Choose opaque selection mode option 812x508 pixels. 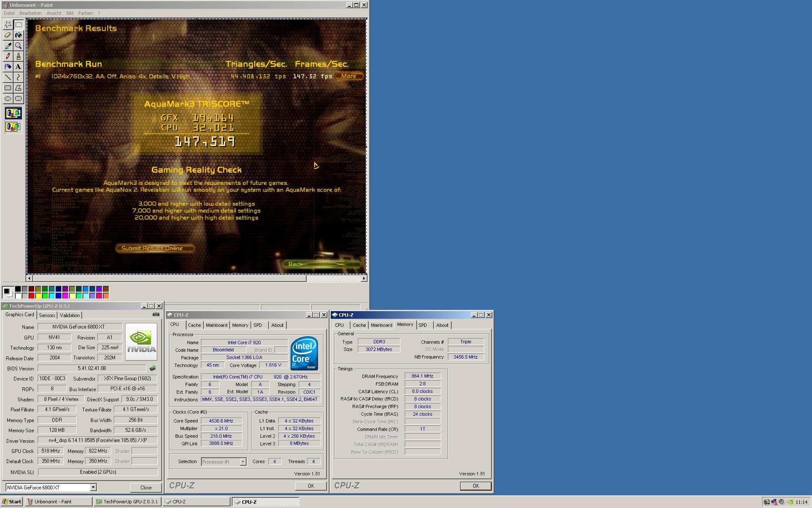tap(13, 113)
